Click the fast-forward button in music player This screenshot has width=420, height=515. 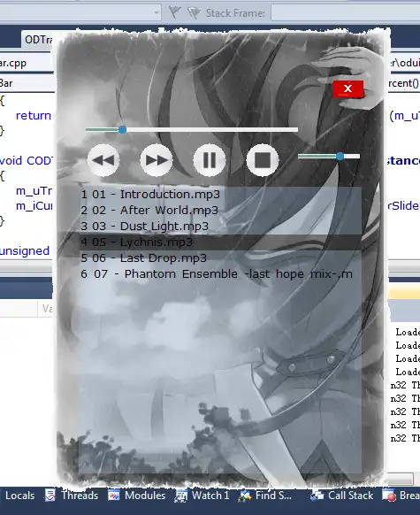coord(157,160)
